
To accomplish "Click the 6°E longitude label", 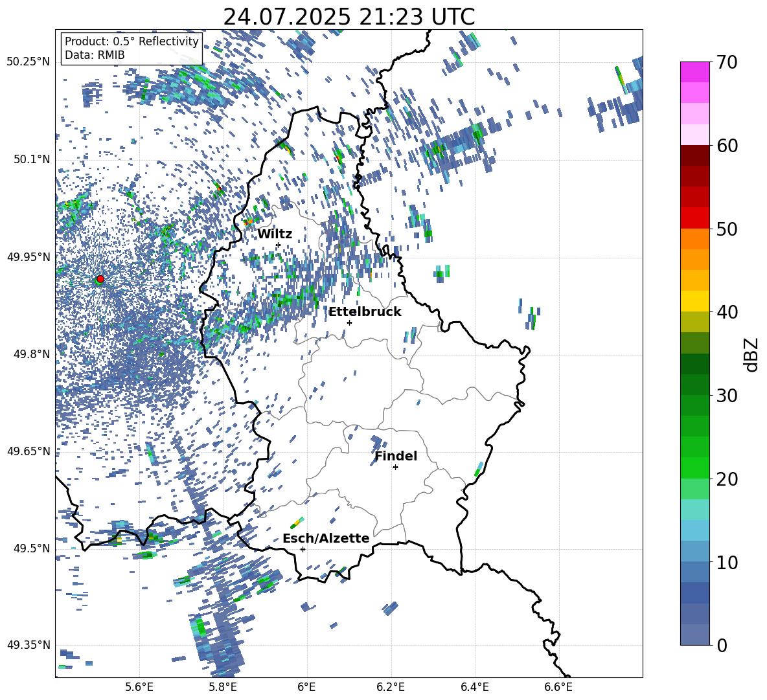I will tap(306, 687).
